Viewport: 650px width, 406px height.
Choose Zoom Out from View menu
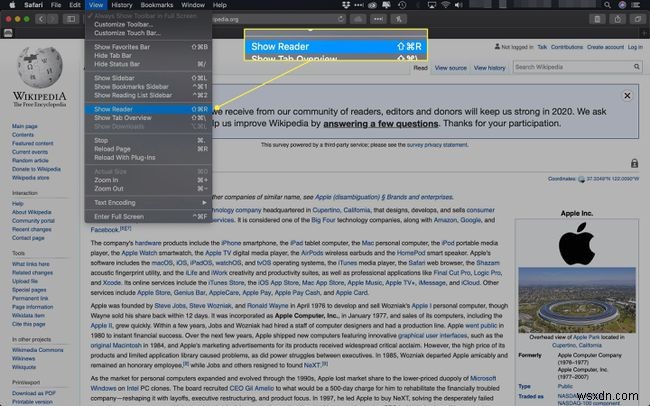[x=148, y=189]
